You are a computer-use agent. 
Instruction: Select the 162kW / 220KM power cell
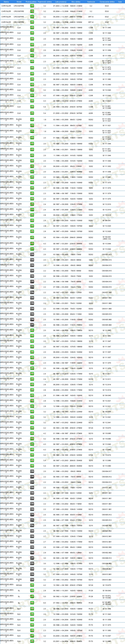(x=76, y=412)
